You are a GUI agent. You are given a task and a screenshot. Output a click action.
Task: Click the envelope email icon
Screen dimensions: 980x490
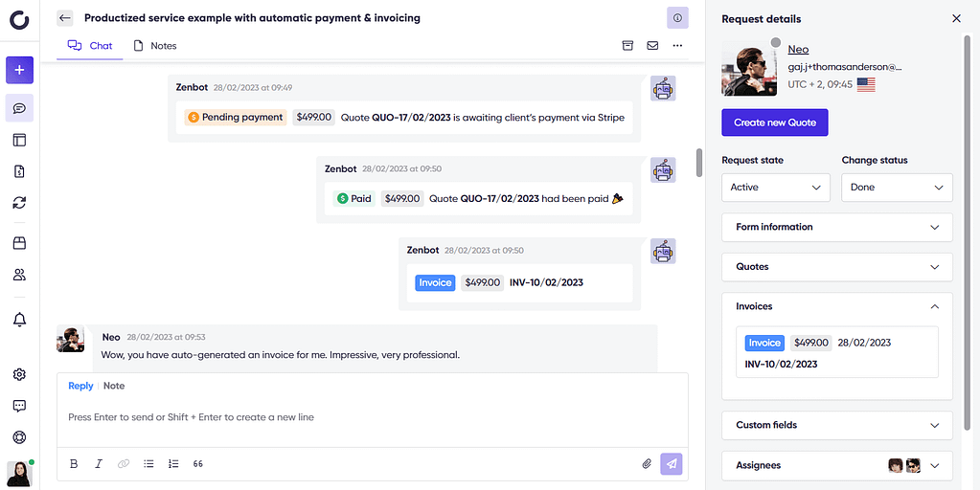click(652, 46)
